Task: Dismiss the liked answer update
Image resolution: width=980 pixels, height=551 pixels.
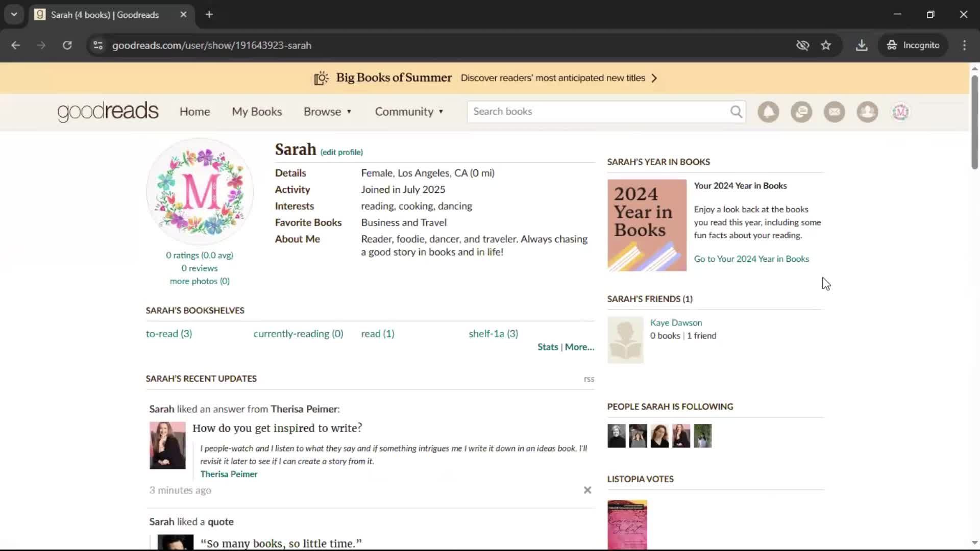Action: 587,490
